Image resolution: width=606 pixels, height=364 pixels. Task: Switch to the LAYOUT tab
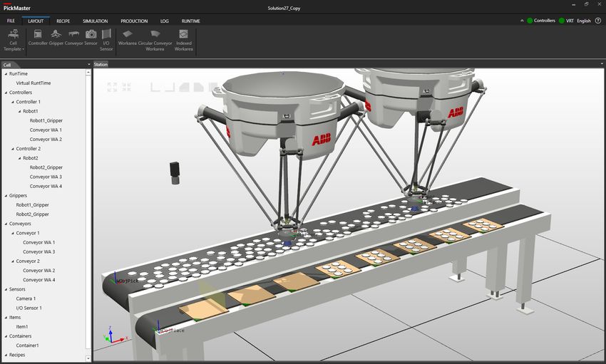point(36,21)
